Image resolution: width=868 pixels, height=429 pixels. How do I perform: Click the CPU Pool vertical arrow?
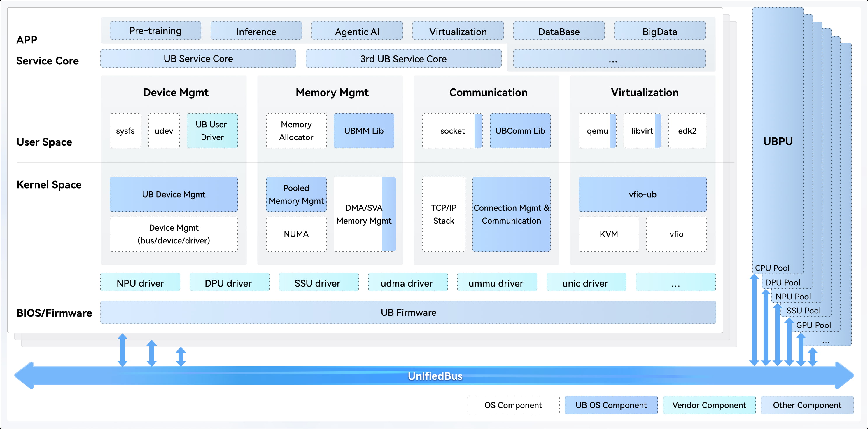point(754,319)
